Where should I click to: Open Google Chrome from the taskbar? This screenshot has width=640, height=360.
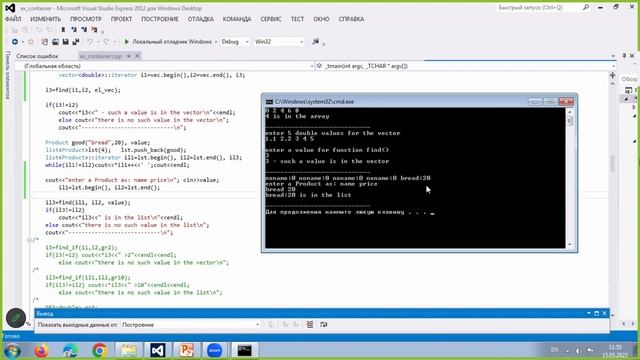pos(99,350)
